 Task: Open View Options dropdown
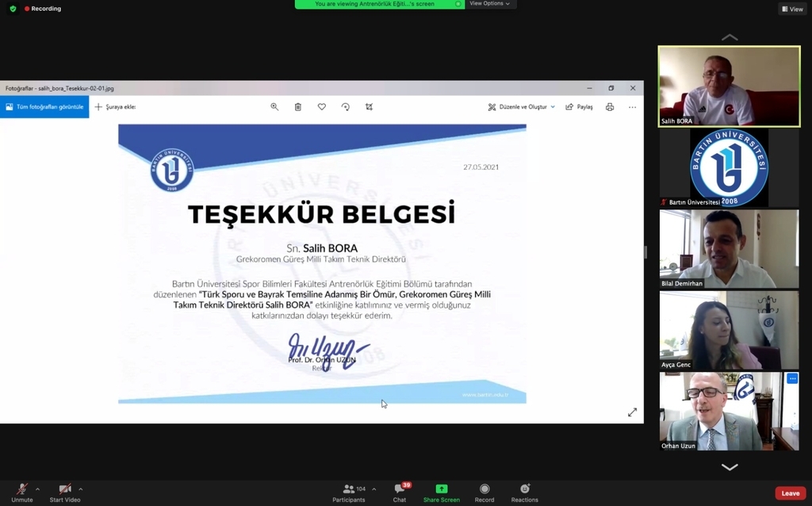489,4
